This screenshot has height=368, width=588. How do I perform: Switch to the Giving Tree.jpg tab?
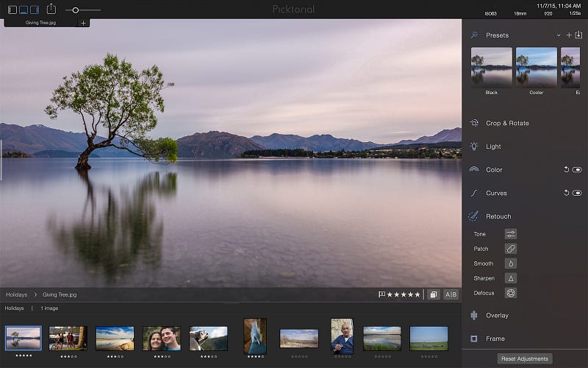coord(40,23)
